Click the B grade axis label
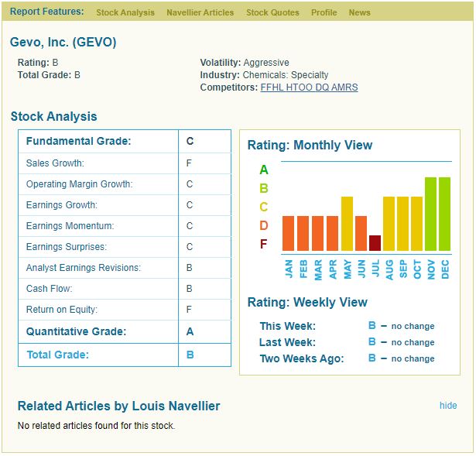This screenshot has width=476, height=456. 264,189
